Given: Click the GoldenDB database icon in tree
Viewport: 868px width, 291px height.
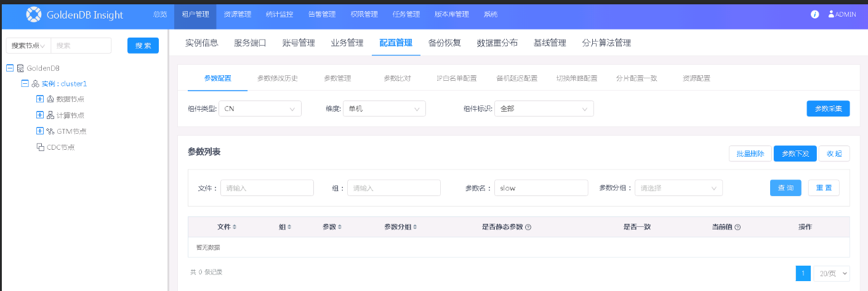Looking at the screenshot, I should pos(20,68).
